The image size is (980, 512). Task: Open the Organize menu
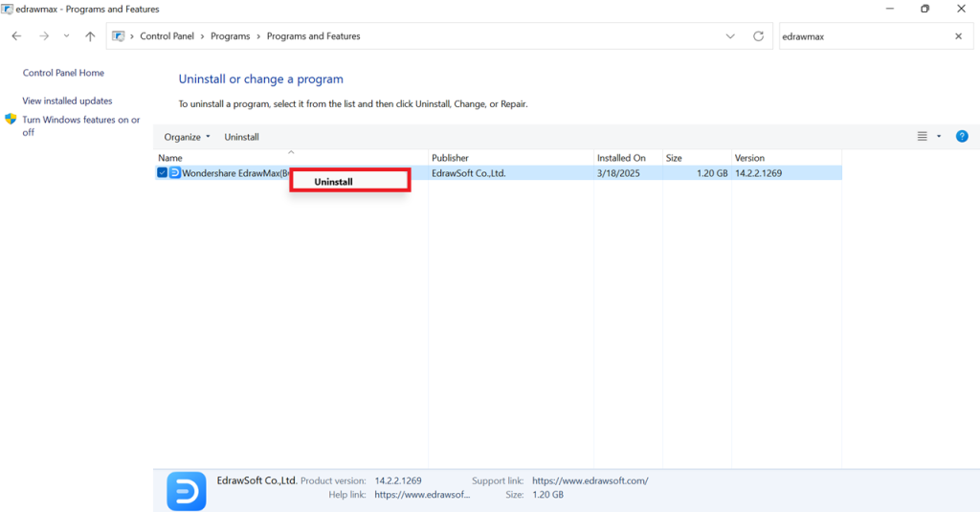click(x=187, y=137)
